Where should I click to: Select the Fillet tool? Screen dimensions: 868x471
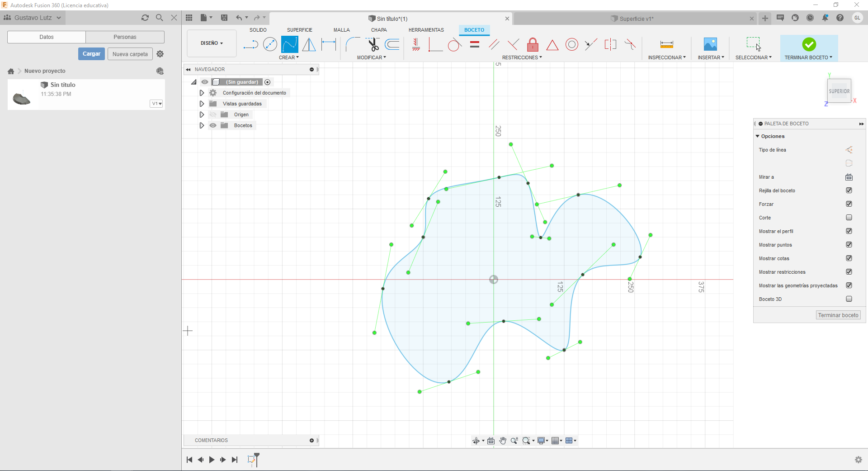(353, 44)
